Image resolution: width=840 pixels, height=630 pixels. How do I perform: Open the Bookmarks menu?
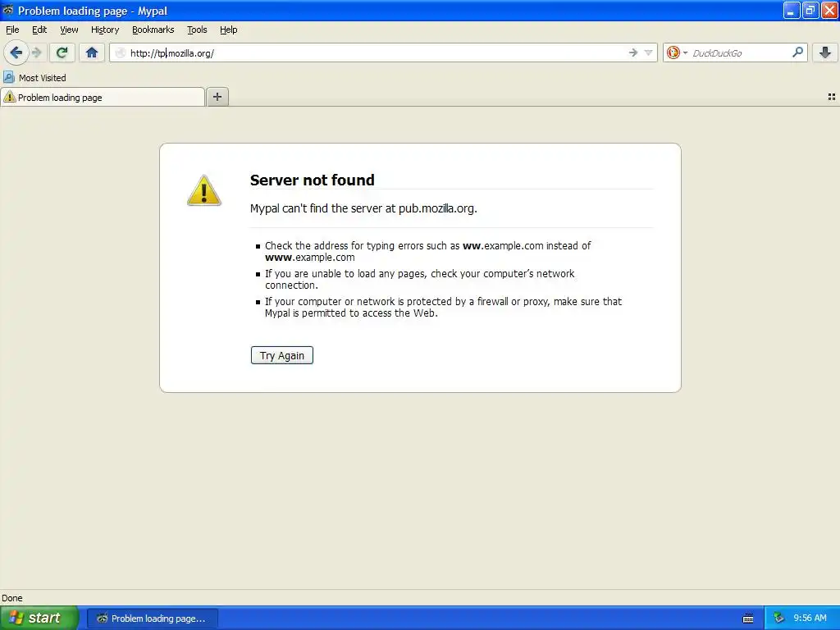pyautogui.click(x=153, y=30)
